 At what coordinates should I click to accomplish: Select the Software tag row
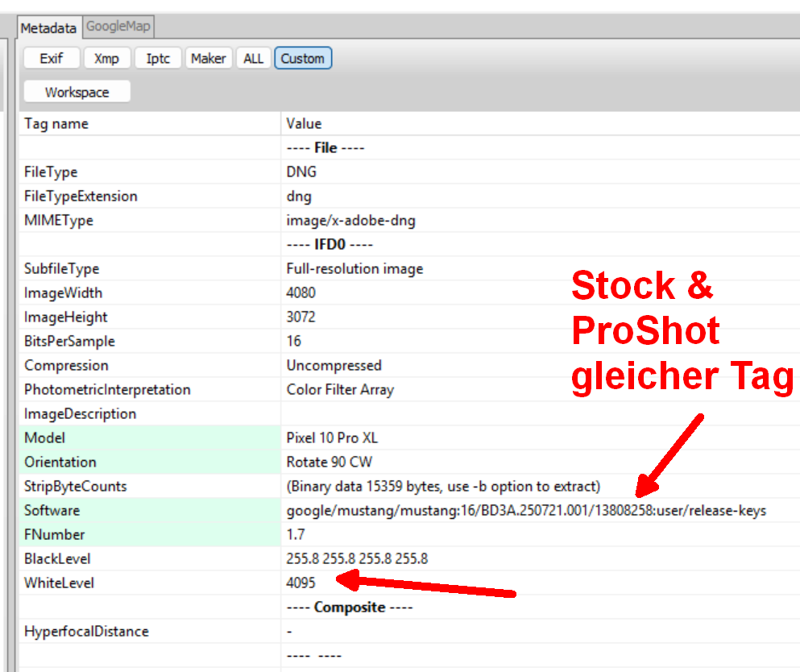point(52,511)
